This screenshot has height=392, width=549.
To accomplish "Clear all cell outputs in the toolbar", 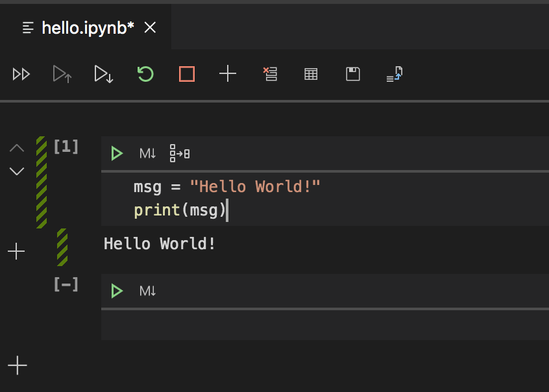I will 270,74.
